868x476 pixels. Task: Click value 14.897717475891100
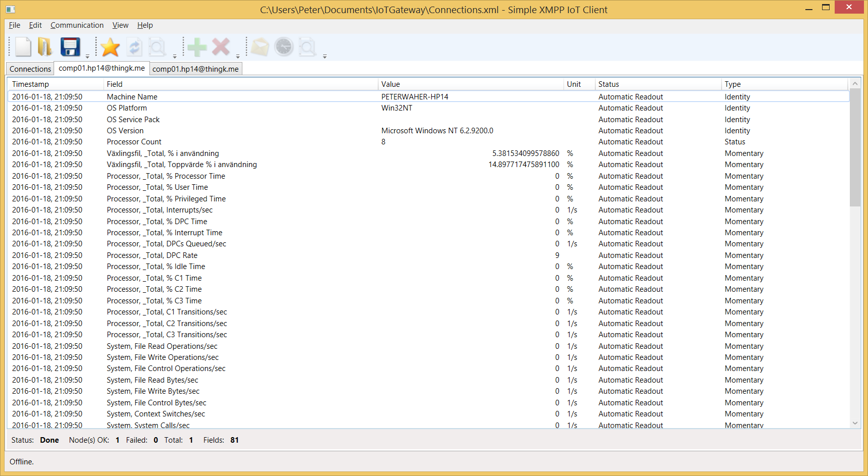pyautogui.click(x=524, y=165)
